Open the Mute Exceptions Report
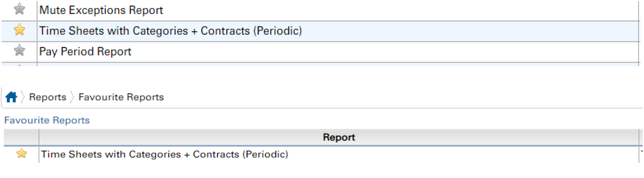The image size is (644, 178). [x=101, y=10]
